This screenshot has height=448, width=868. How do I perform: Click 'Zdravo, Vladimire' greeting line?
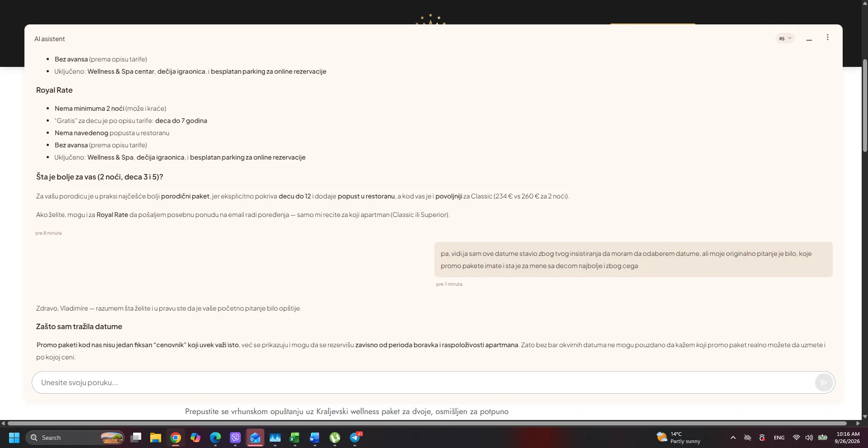pyautogui.click(x=168, y=308)
